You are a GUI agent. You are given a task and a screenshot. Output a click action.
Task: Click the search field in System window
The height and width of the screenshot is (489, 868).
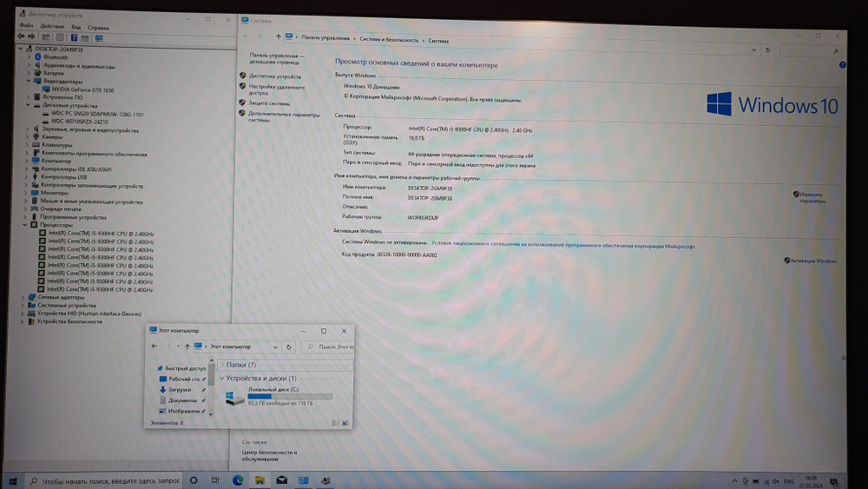click(809, 50)
